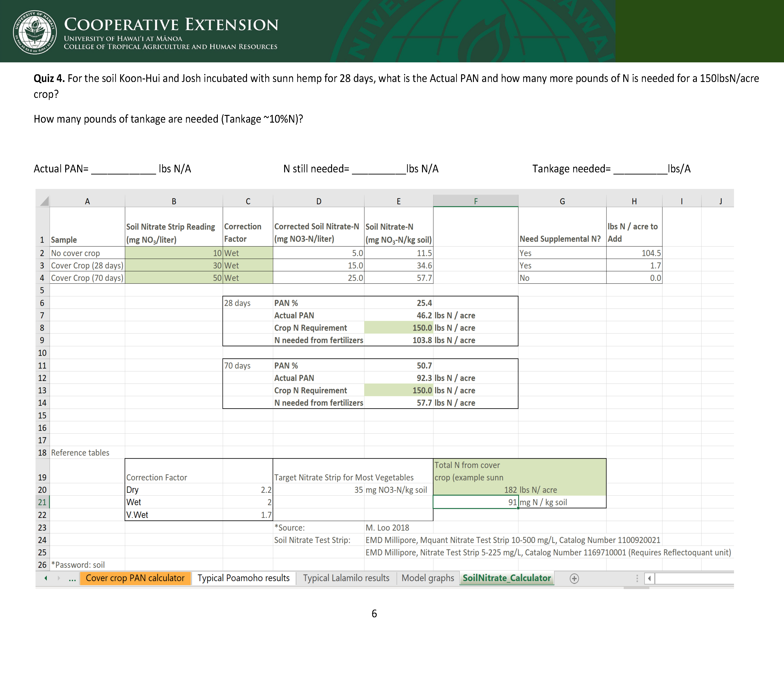Click Need Supplemental N 'No' cell
The width and height of the screenshot is (784, 675).
coord(562,278)
